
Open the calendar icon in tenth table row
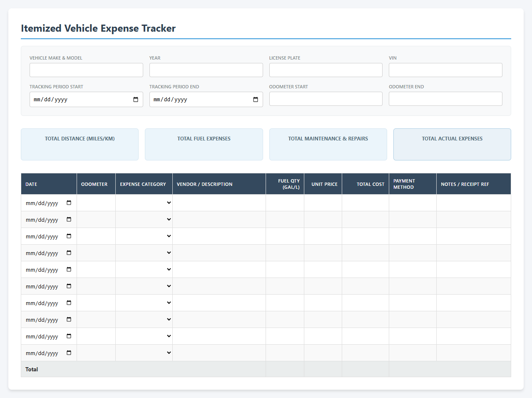click(69, 353)
